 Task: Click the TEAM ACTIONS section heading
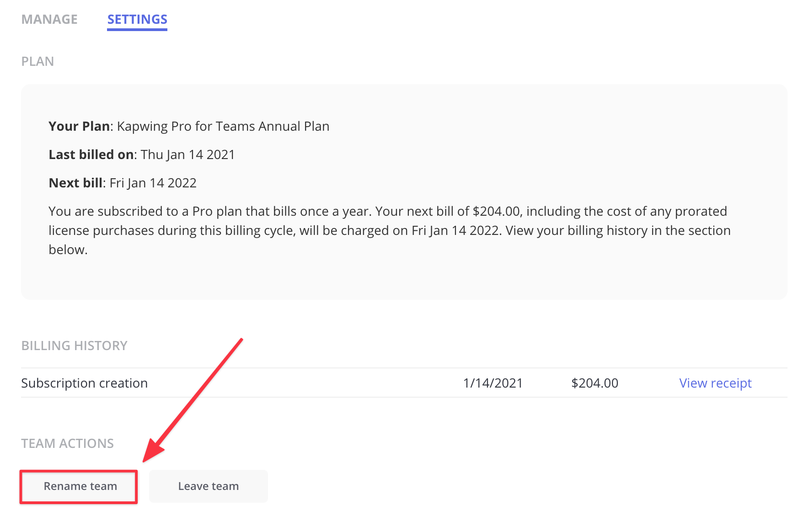[67, 443]
